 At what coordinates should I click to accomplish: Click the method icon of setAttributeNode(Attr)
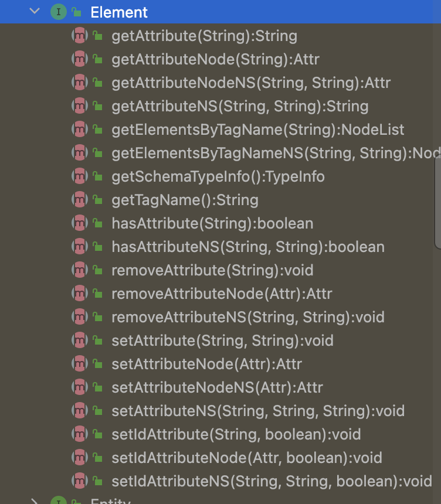click(80, 364)
